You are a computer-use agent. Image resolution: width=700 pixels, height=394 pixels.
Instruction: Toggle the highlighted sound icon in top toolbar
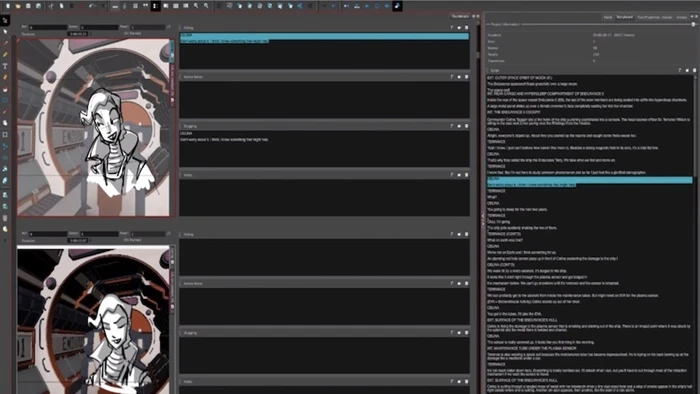click(x=397, y=6)
